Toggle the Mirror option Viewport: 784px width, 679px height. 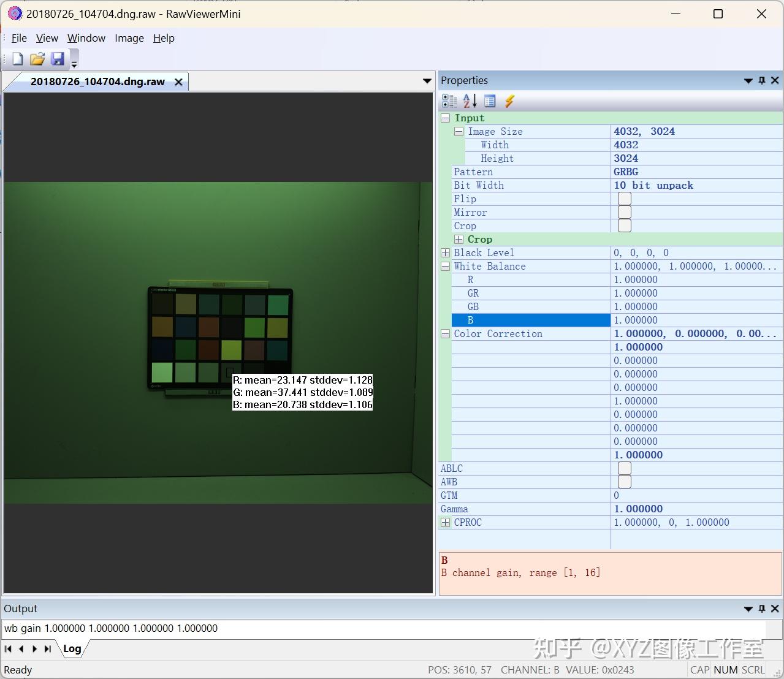pos(624,212)
